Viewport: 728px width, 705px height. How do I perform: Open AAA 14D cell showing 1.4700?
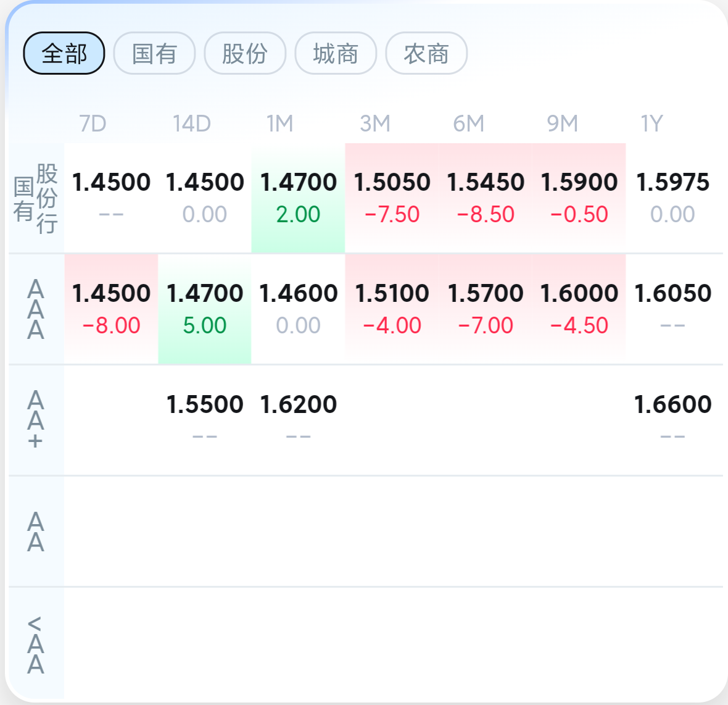click(205, 309)
